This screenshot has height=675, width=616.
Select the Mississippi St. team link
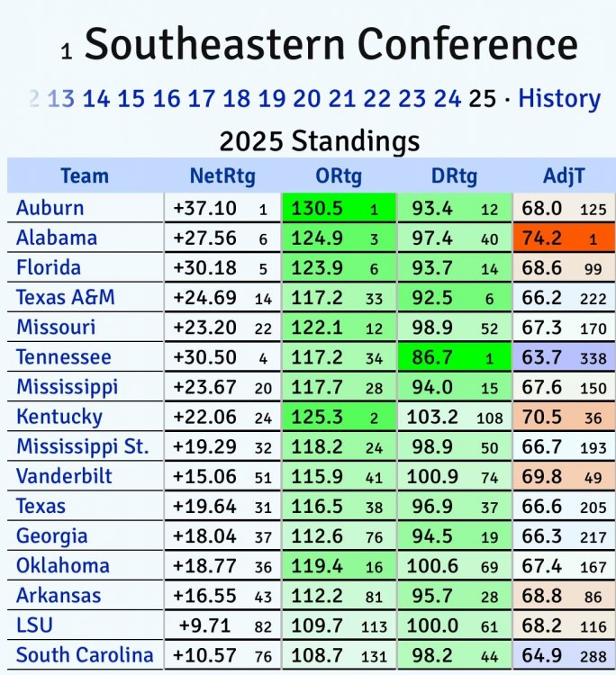point(83,446)
